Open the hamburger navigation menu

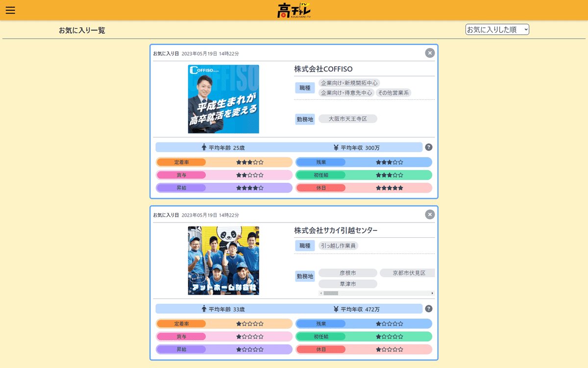point(10,10)
